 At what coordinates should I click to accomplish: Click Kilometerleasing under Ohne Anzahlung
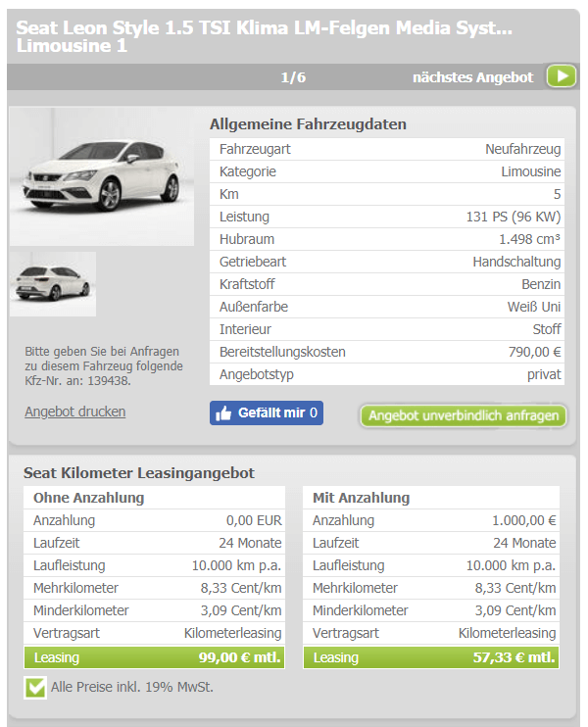[233, 633]
